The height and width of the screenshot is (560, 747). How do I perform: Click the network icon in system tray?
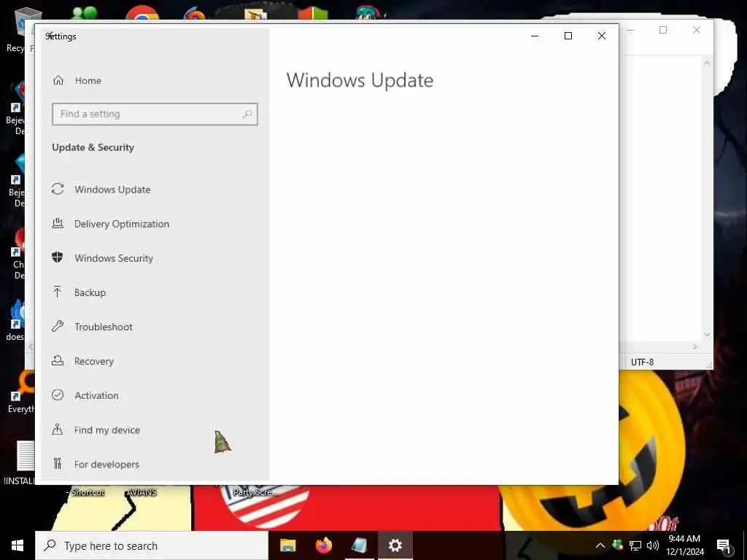[x=635, y=545]
